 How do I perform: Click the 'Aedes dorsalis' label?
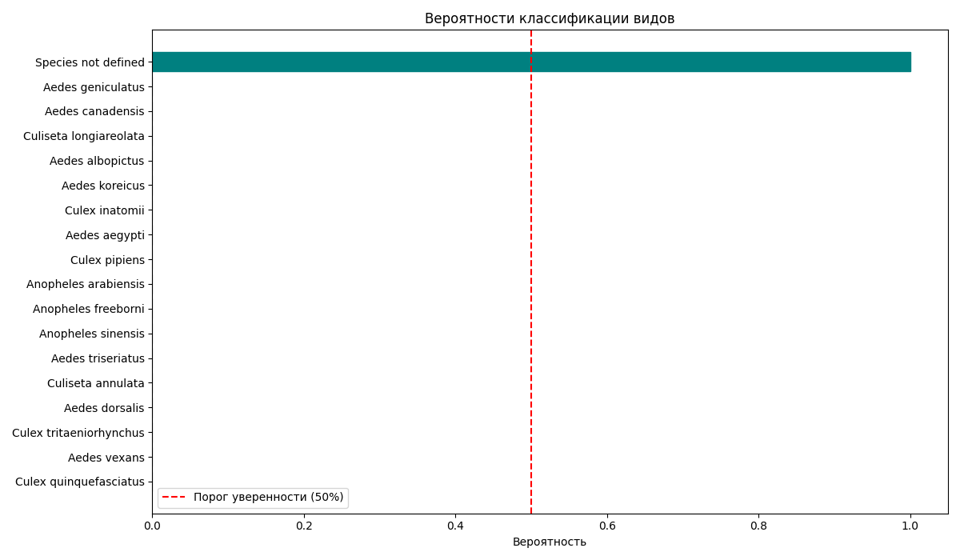104,409
